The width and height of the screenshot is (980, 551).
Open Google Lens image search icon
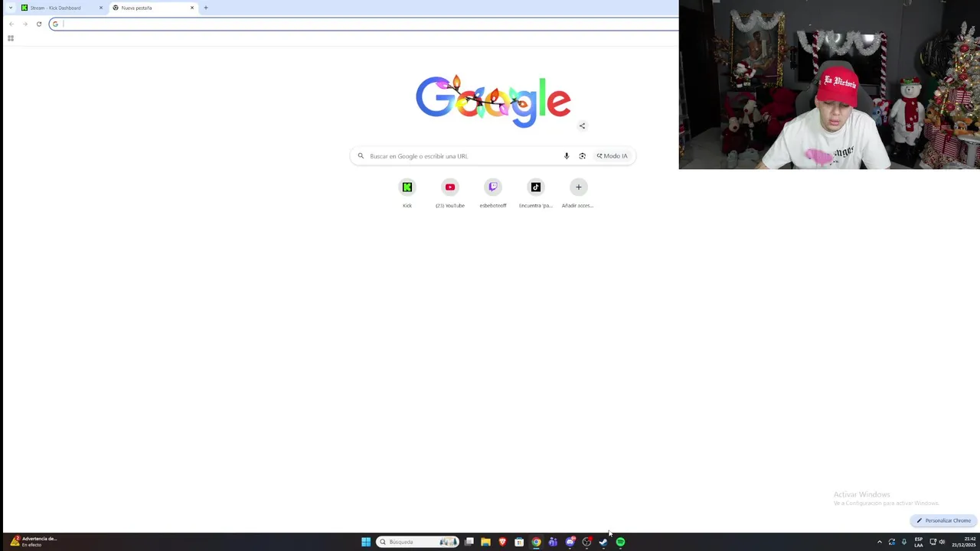[x=582, y=156]
